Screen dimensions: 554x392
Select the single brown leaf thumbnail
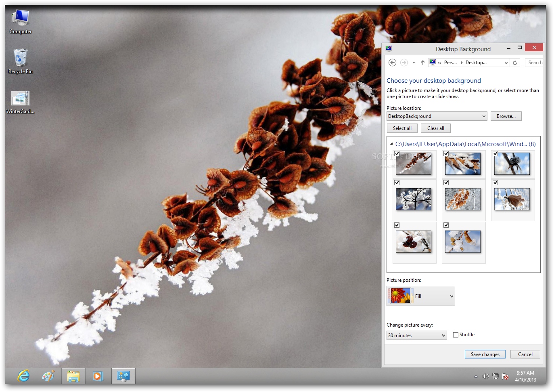[512, 199]
